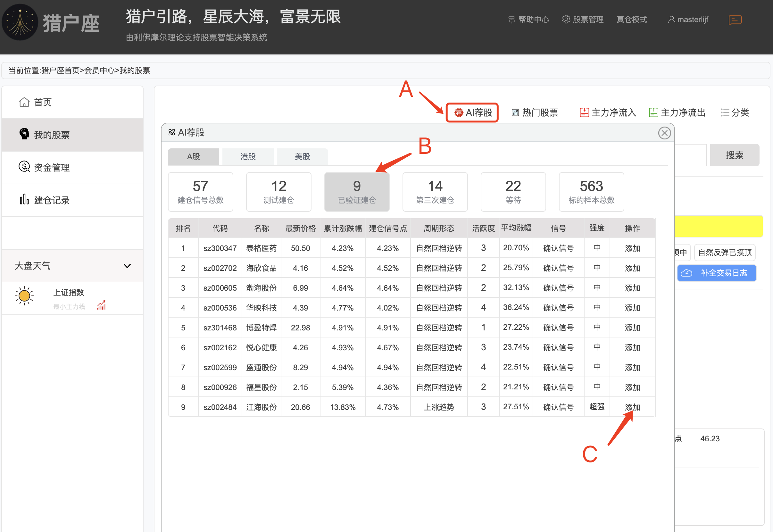773x532 pixels.
Task: Select the 14 第三次建仓 card
Action: tap(435, 192)
